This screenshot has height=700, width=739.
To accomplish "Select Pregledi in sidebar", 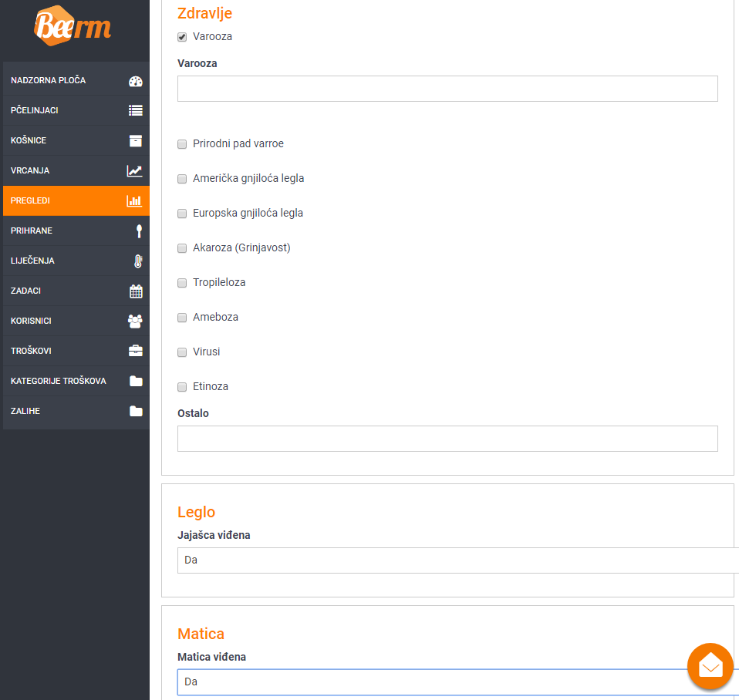I will (76, 200).
